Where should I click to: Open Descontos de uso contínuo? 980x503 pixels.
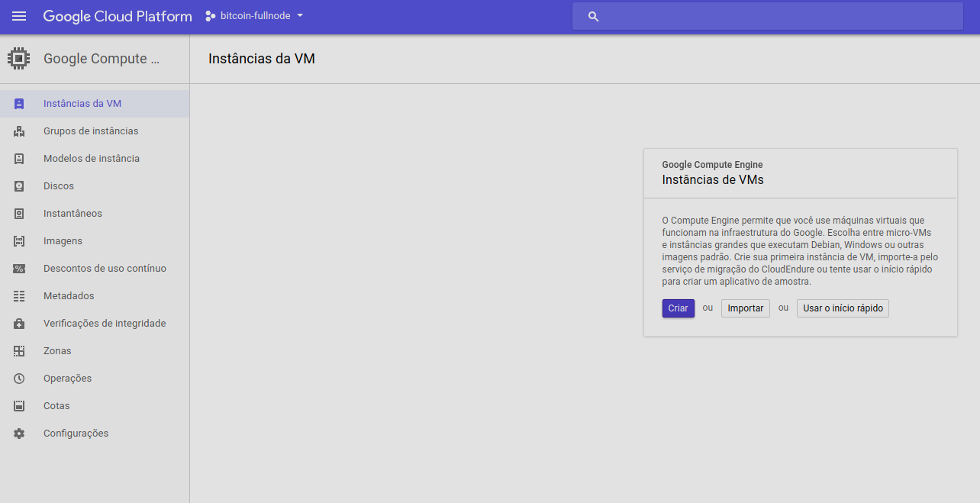pos(95,269)
